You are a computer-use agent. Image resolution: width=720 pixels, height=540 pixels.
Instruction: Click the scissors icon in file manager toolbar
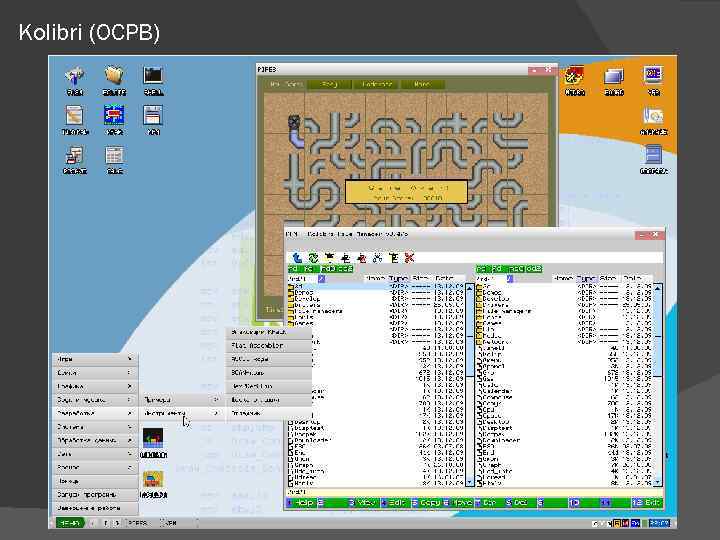tap(377, 258)
